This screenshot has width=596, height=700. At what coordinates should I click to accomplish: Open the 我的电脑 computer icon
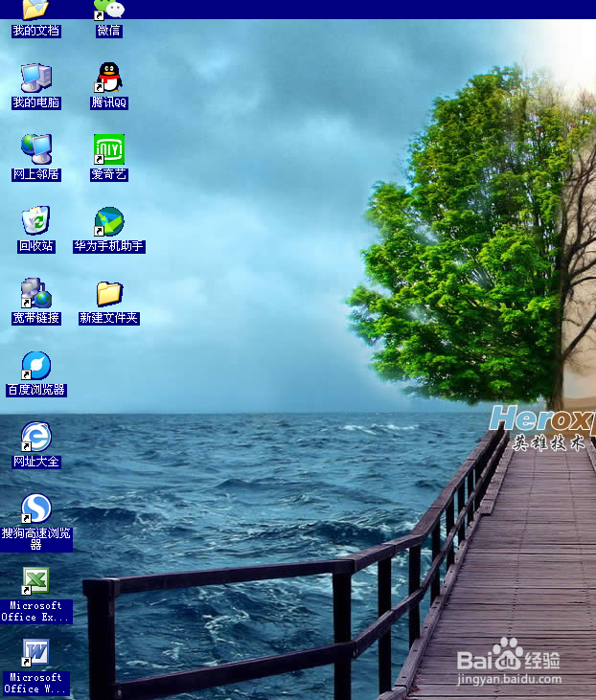[35, 79]
